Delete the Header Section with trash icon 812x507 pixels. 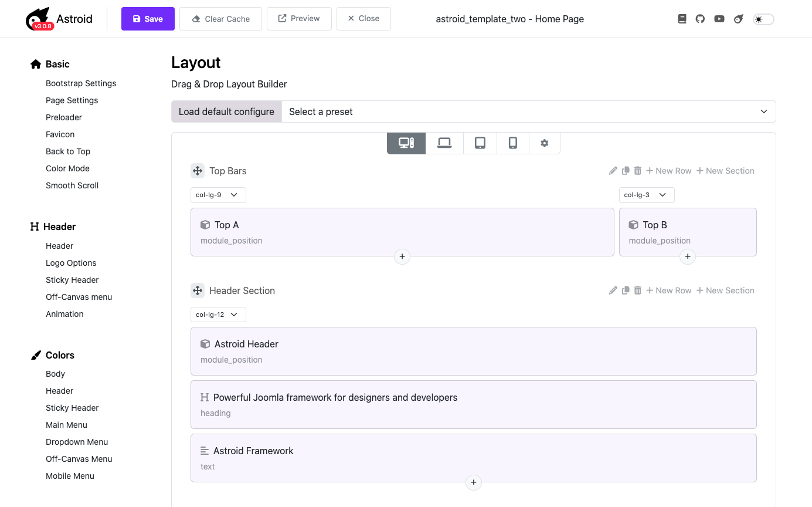point(638,290)
